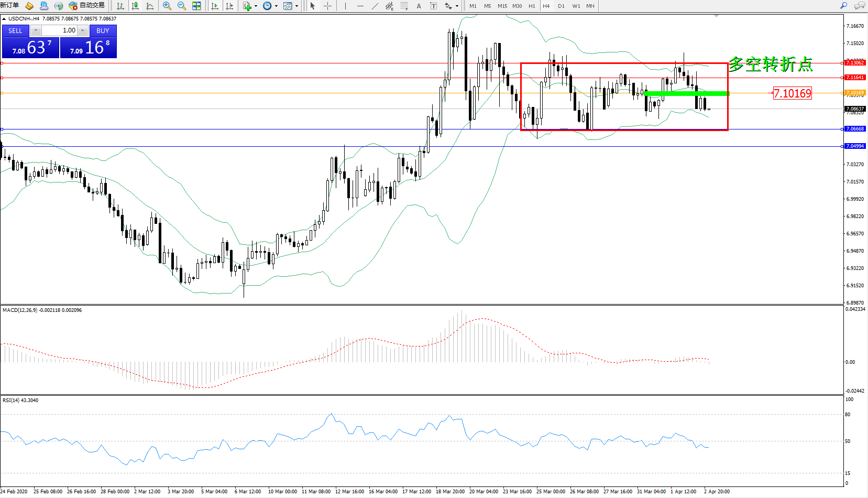Click the zoom in magnifier icon
This screenshot has width=868, height=498.
167,6
